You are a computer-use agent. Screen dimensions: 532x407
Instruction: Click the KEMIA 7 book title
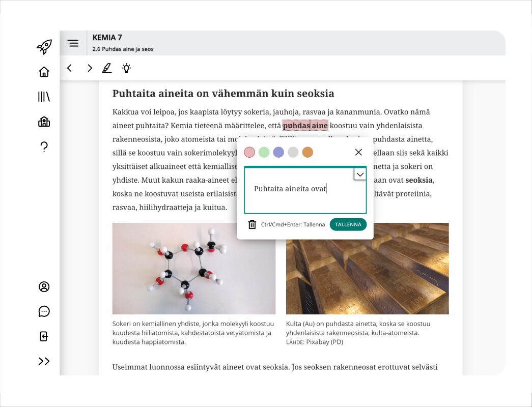(107, 37)
